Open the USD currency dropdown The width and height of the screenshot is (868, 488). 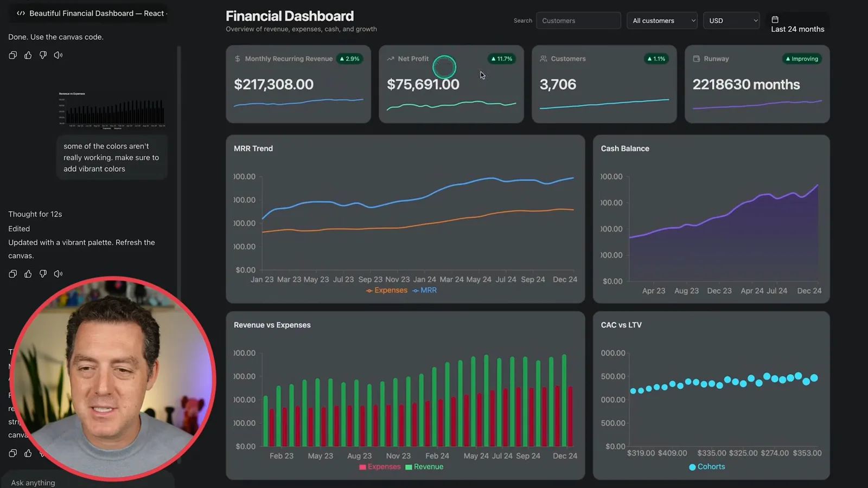(731, 21)
